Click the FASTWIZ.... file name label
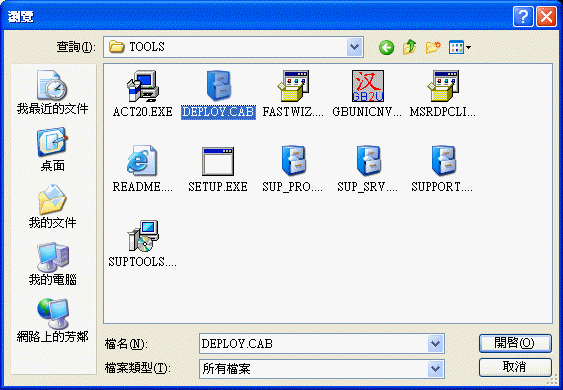 click(293, 112)
